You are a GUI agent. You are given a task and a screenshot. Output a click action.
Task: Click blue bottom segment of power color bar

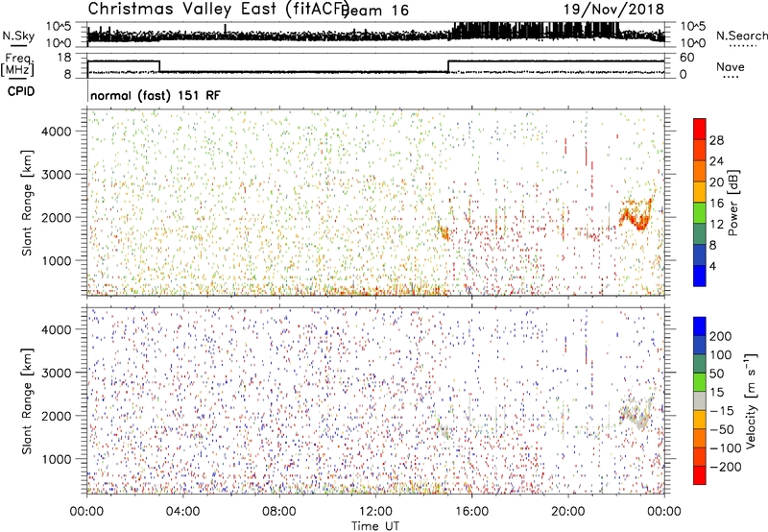tap(700, 276)
